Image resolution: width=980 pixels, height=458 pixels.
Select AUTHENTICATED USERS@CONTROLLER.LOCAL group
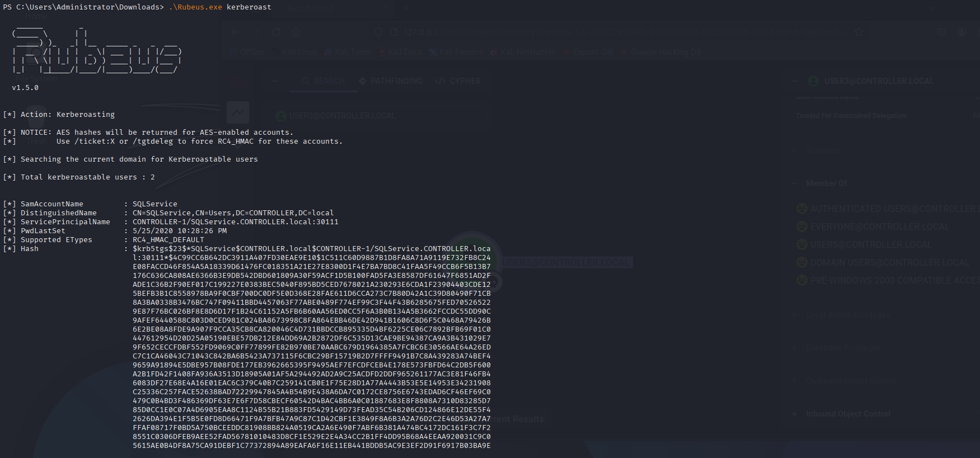coord(888,209)
